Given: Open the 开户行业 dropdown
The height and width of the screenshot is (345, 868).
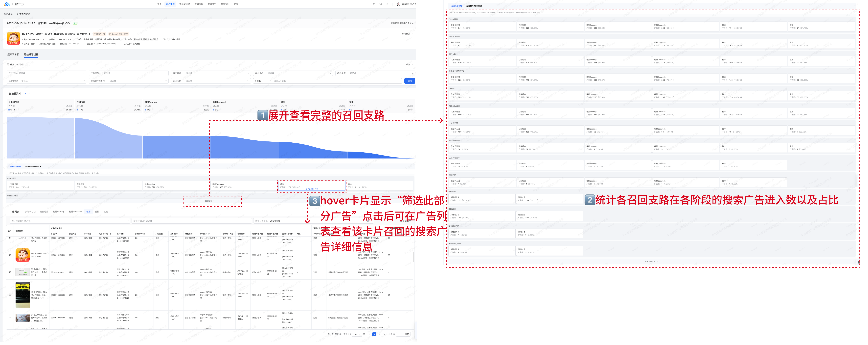Looking at the screenshot, I should tap(46, 73).
